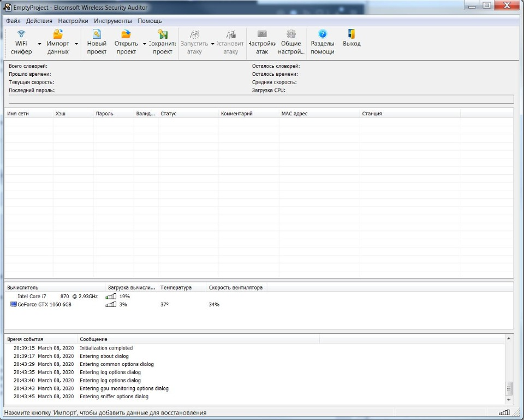Click status bar signal strength icon
Image resolution: width=524 pixels, height=420 pixels.
(x=504, y=412)
